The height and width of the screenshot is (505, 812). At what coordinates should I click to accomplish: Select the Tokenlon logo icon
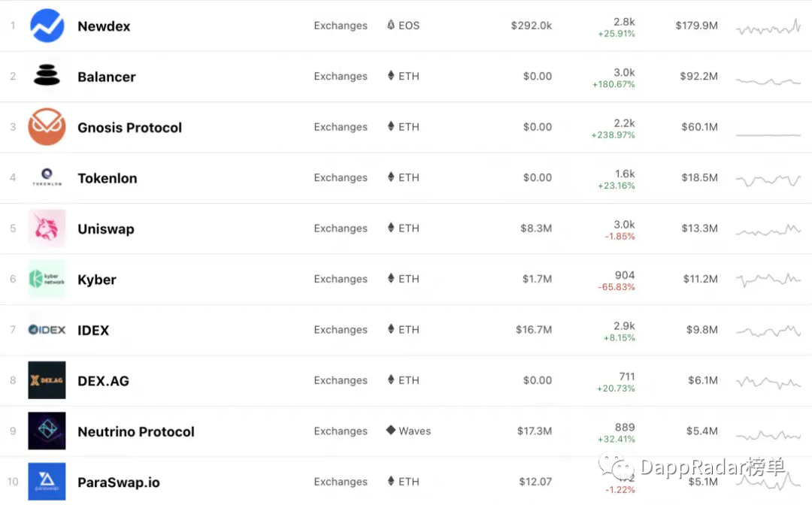47,177
